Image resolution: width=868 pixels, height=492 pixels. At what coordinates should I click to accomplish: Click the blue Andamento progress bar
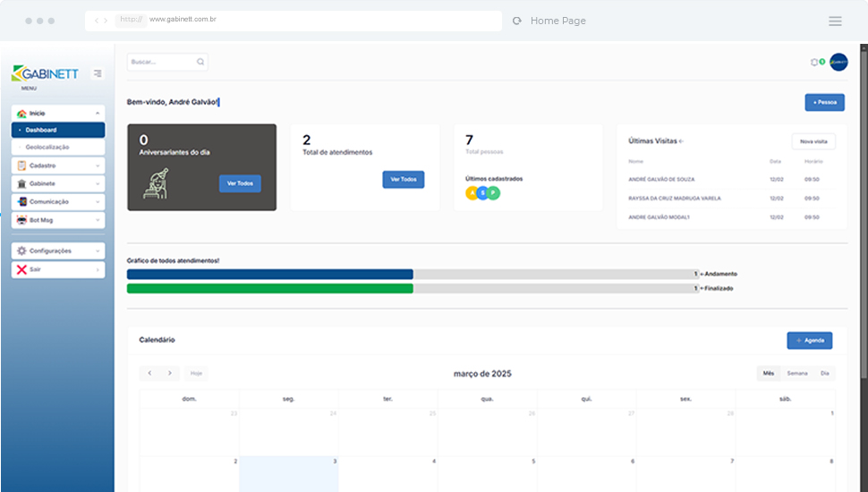[269, 274]
